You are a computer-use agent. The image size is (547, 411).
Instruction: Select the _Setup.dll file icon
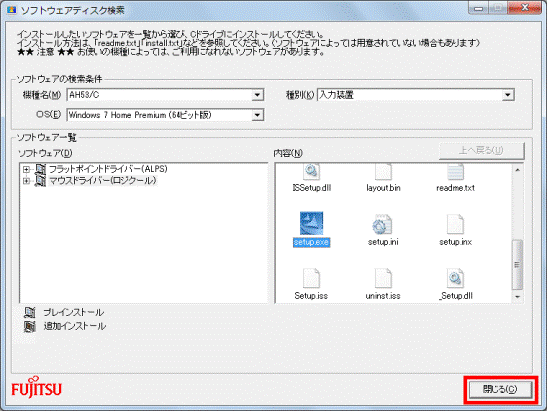(455, 278)
